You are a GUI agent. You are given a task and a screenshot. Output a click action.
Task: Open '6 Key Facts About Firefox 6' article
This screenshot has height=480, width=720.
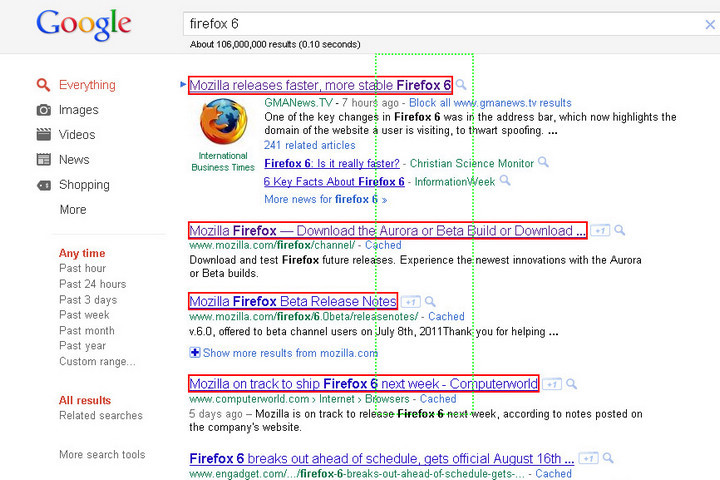click(334, 182)
